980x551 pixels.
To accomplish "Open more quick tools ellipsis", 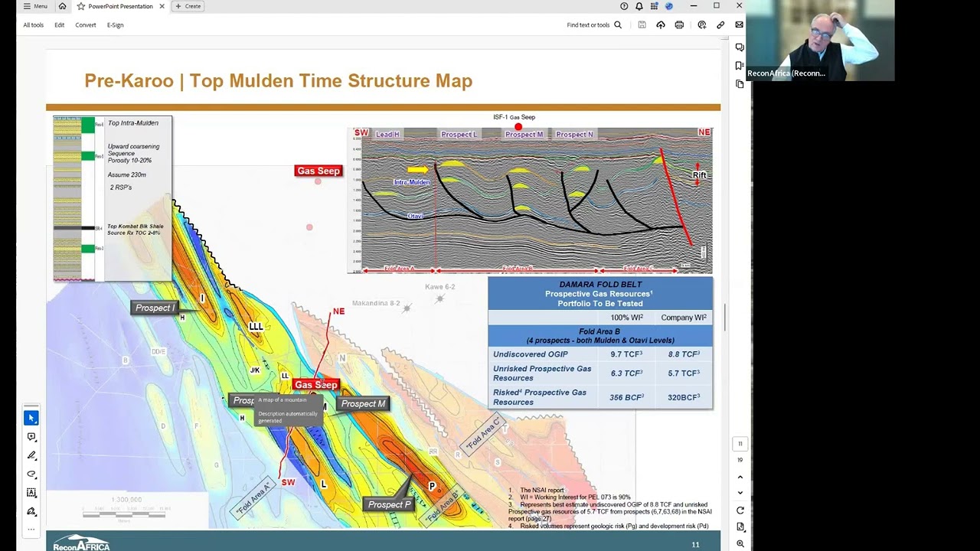I will tap(31, 528).
